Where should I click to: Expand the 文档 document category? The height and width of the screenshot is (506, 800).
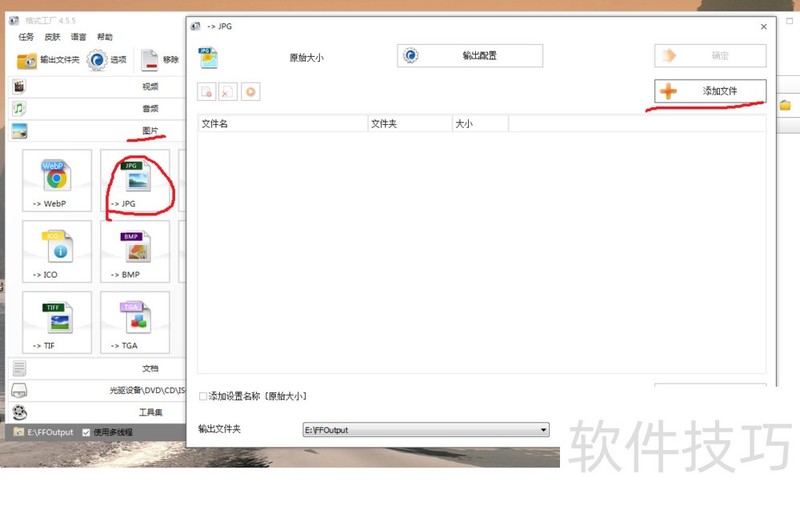click(x=97, y=368)
